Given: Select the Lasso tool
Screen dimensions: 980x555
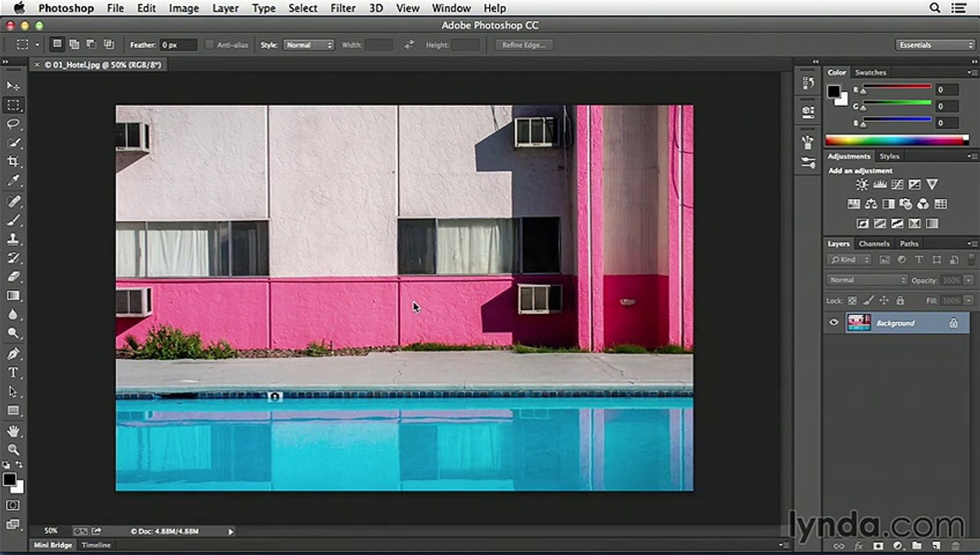Looking at the screenshot, I should [x=13, y=124].
